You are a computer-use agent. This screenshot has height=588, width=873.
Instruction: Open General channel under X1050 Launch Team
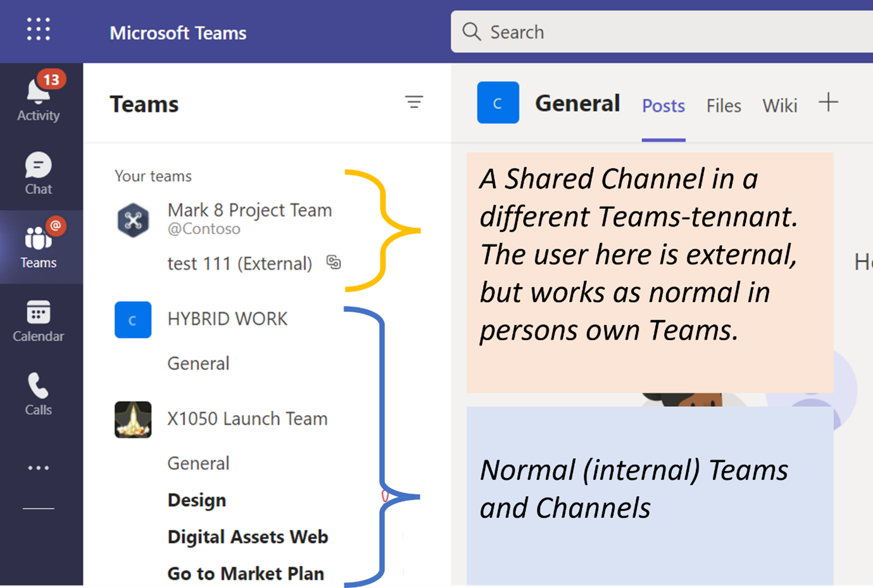[198, 463]
